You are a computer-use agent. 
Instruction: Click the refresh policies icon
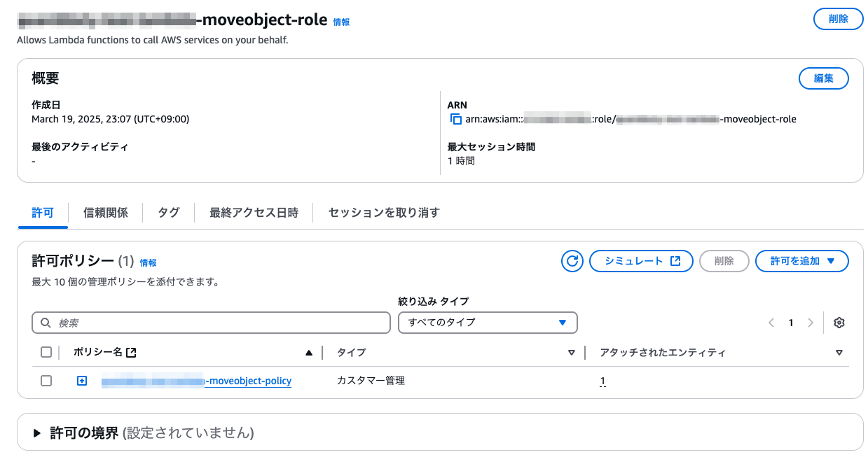coord(572,261)
